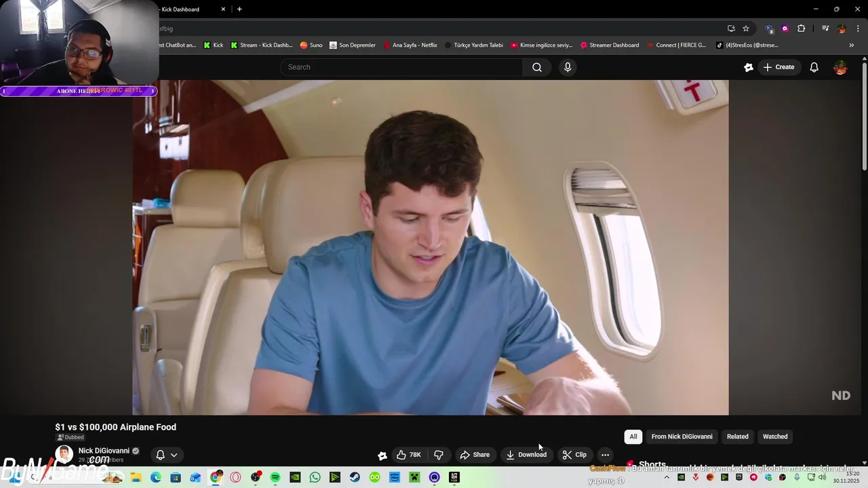The width and height of the screenshot is (868, 488).
Task: Open Prime Video from the taskbar
Action: 395,477
